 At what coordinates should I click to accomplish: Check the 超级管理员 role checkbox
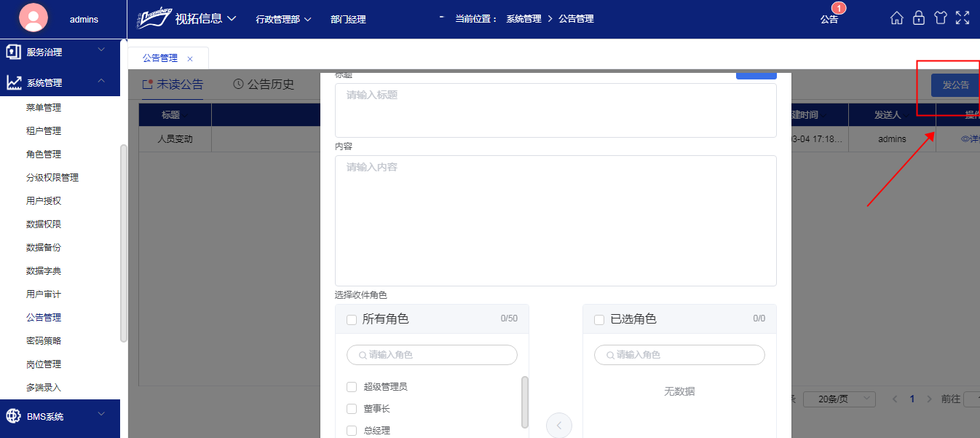click(x=352, y=387)
